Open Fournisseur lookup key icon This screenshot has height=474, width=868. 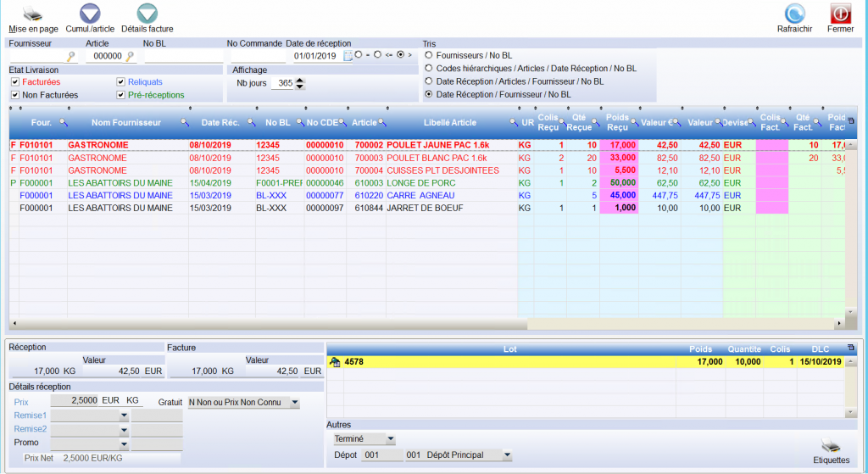72,56
